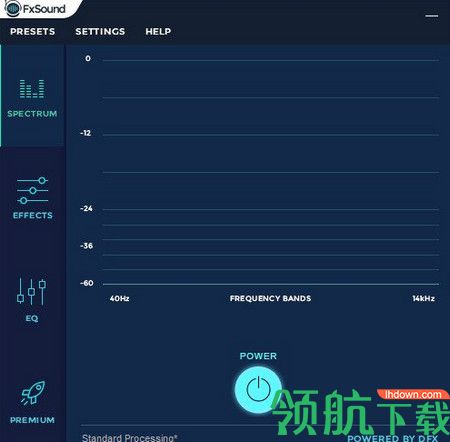Click the 14kHz axis label
450x442 pixels.
[423, 298]
